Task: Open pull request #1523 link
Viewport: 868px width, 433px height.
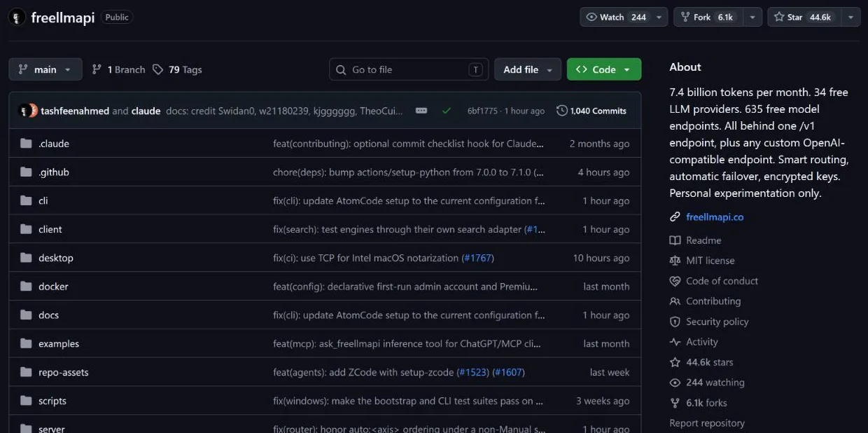Action: [473, 373]
